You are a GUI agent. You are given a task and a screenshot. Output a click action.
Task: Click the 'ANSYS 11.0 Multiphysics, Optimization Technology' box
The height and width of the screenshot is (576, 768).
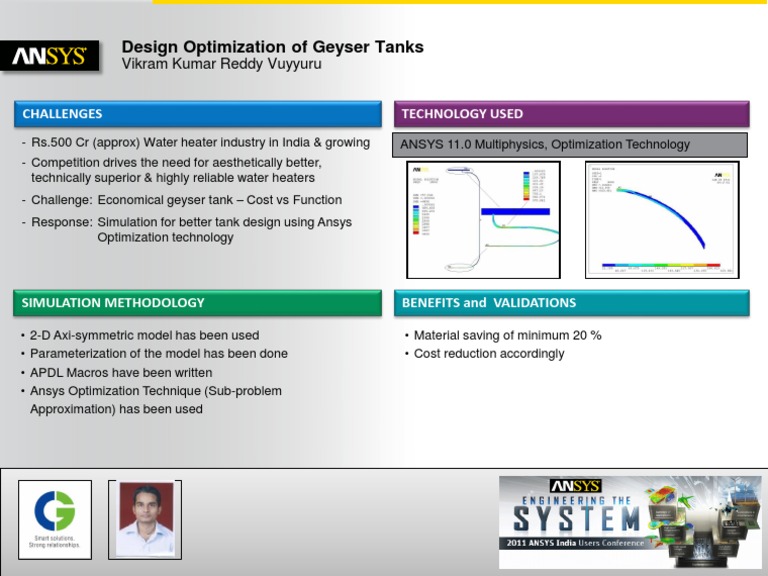570,145
